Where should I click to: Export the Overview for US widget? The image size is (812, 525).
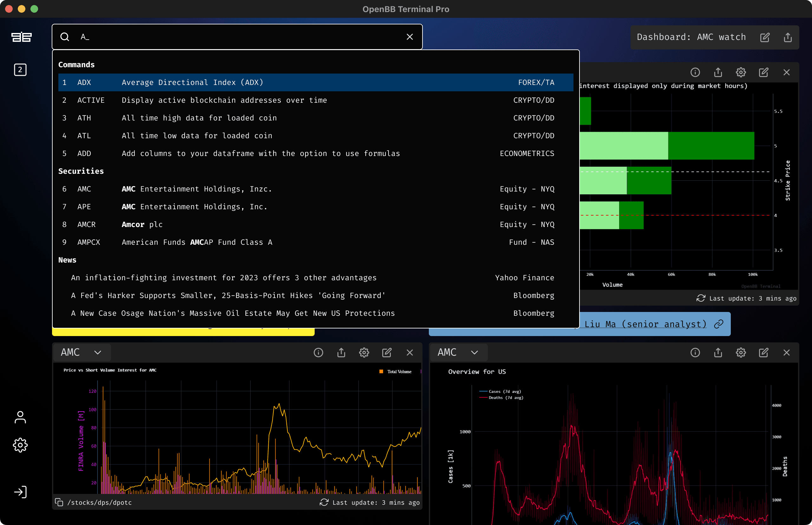(x=718, y=353)
